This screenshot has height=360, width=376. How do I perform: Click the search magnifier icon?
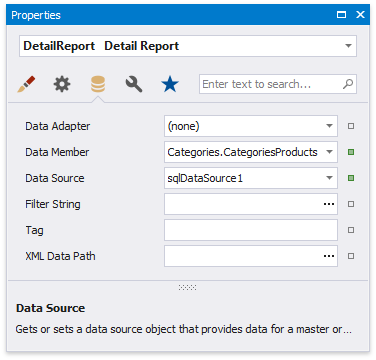348,84
